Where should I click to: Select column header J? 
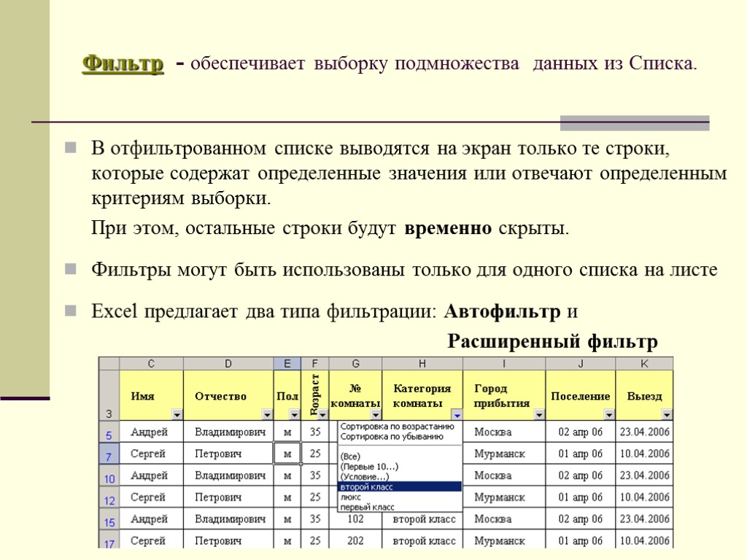[x=580, y=364]
